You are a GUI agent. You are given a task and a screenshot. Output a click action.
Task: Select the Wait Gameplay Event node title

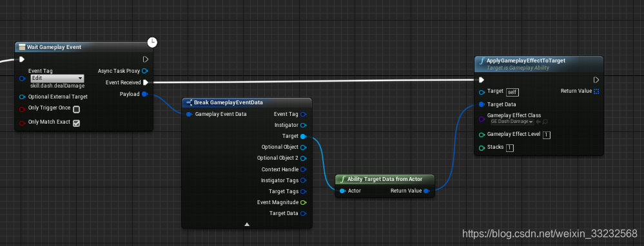[x=54, y=47]
